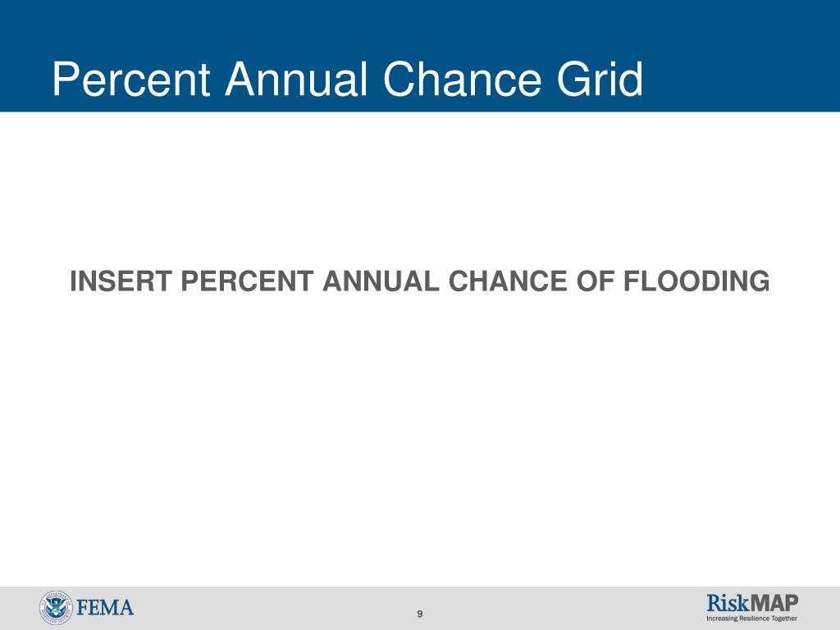Click gray "PERCENT" in the placeholder line
The height and width of the screenshot is (630, 840).
point(247,281)
